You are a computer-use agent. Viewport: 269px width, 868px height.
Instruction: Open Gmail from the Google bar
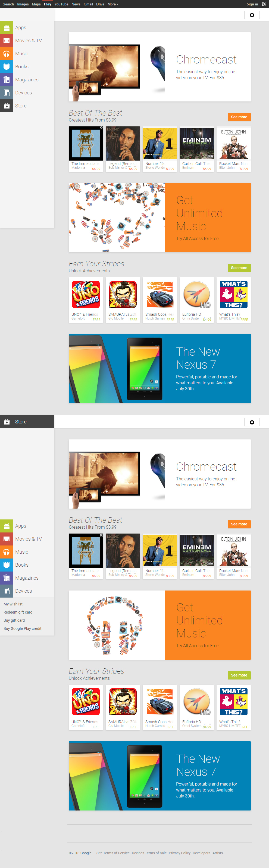pyautogui.click(x=88, y=4)
